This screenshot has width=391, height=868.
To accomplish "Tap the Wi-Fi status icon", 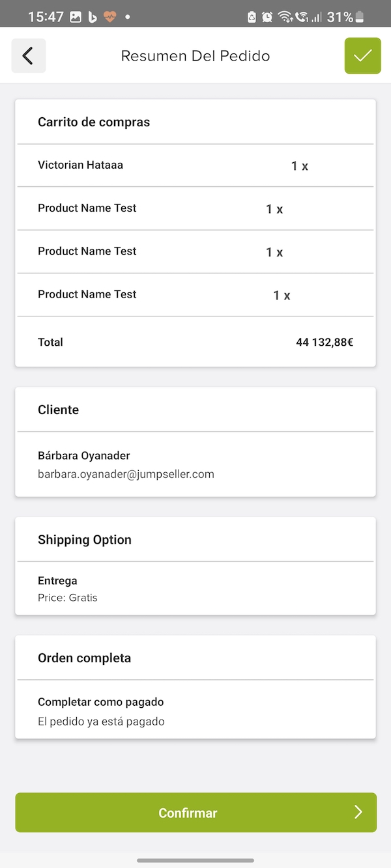I will pos(285,17).
